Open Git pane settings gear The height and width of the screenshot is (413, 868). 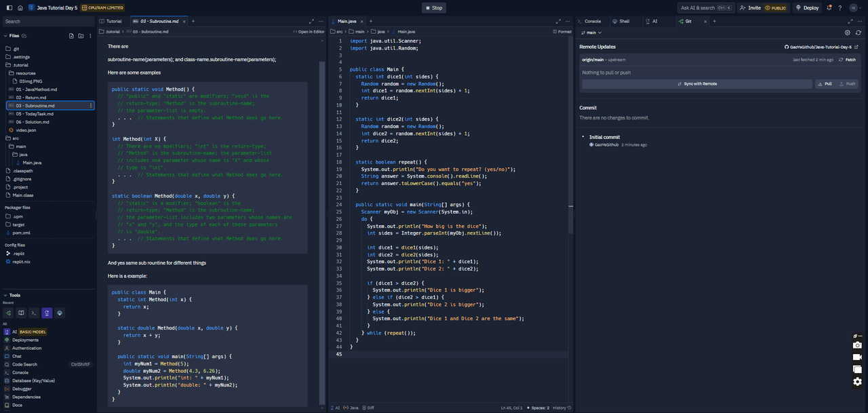click(847, 33)
